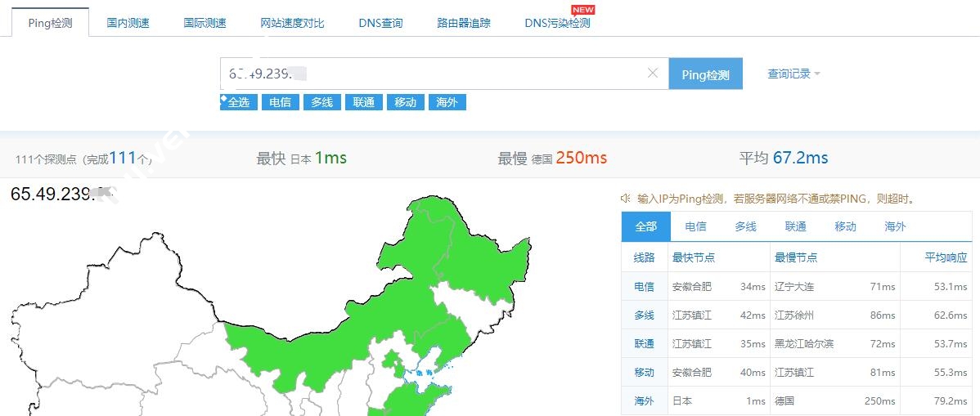Viewport: 980px width, 416px height.
Task: Toggle the 联通 line filter below input
Action: coord(364,102)
